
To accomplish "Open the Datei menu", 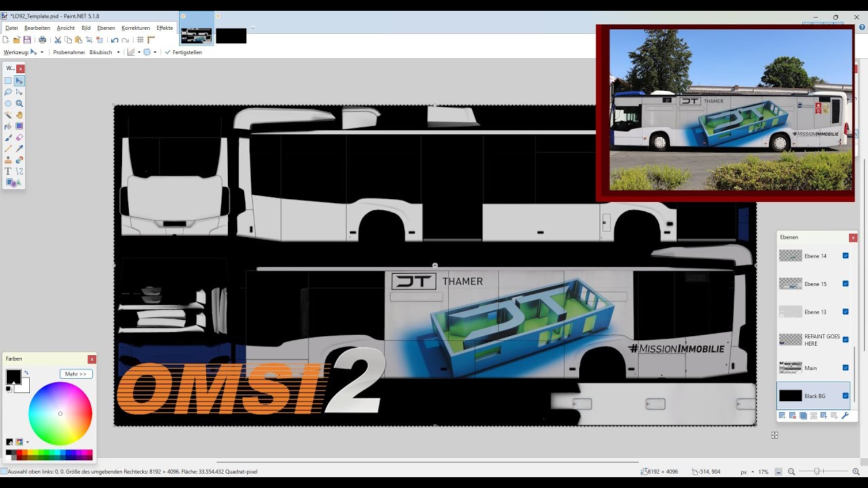I will [x=12, y=28].
